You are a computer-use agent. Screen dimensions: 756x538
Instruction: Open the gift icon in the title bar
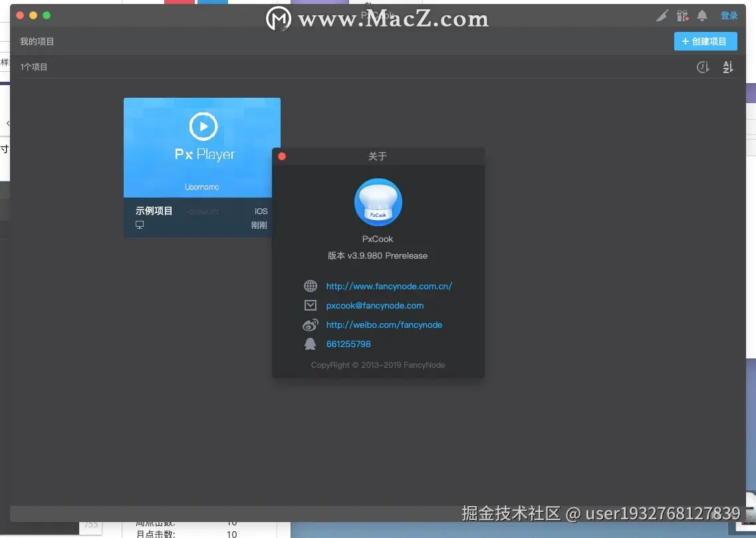[x=682, y=15]
